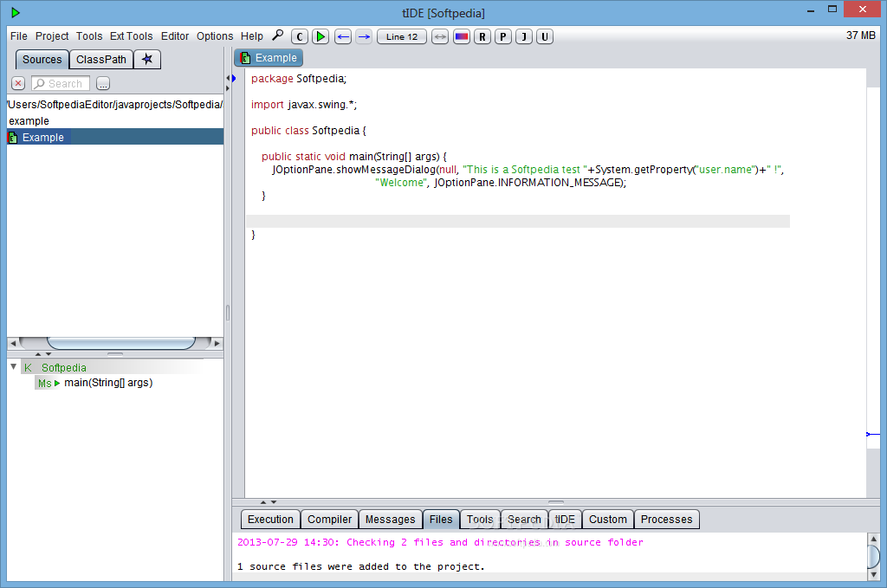Image resolution: width=887 pixels, height=588 pixels.
Task: Open the Execution output tab
Action: pyautogui.click(x=270, y=519)
